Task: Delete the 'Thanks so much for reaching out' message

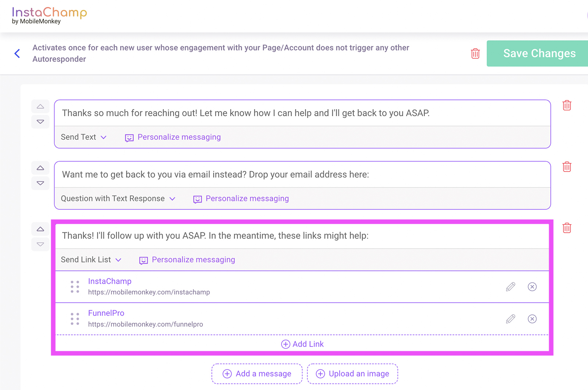Action: tap(567, 105)
